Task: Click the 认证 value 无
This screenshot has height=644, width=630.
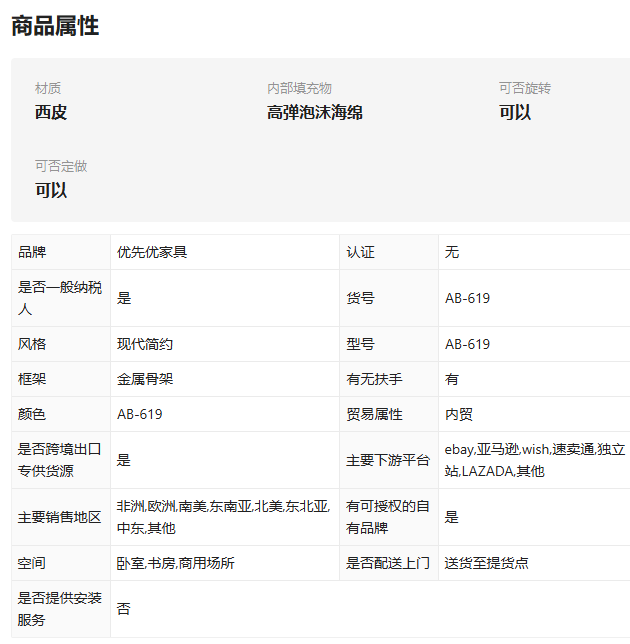Action: pyautogui.click(x=452, y=252)
